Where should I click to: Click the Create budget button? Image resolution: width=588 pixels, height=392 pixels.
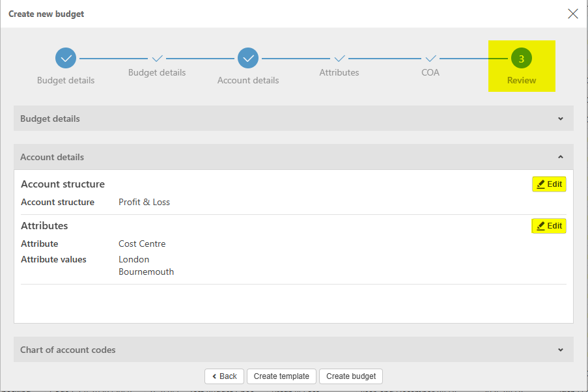tap(351, 376)
